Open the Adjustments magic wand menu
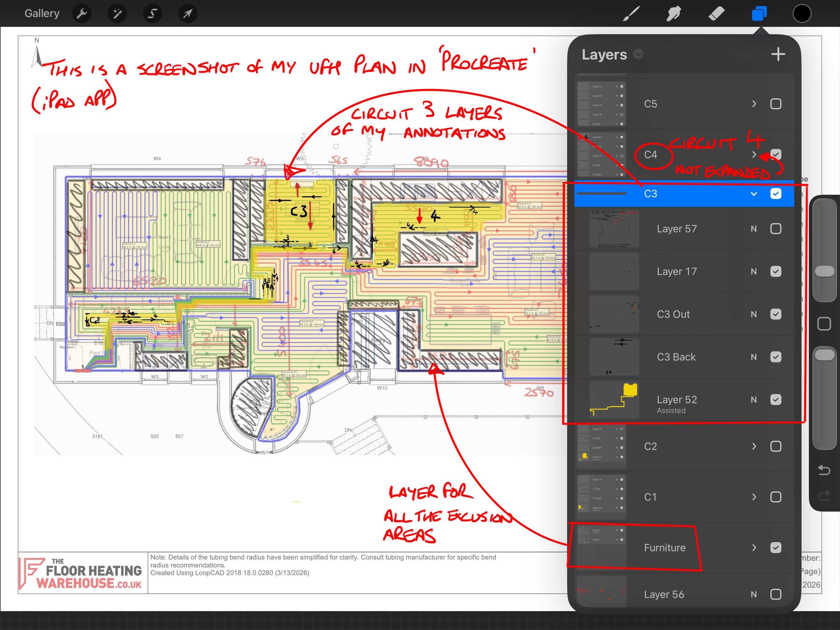 click(x=117, y=14)
